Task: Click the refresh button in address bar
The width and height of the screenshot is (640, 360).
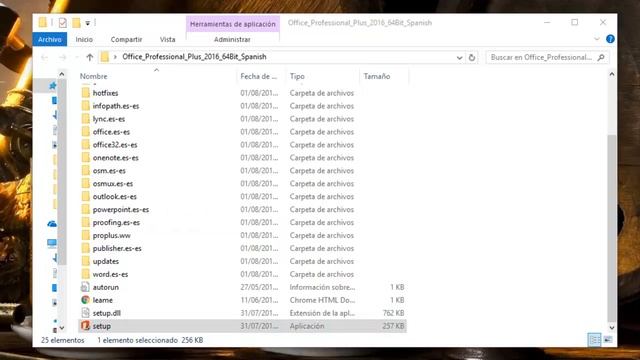Action: (472, 57)
